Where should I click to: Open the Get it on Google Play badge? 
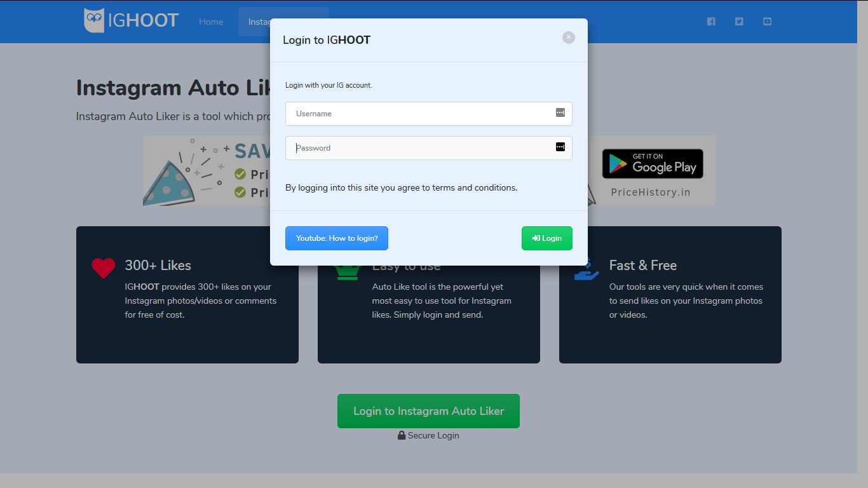pos(653,164)
